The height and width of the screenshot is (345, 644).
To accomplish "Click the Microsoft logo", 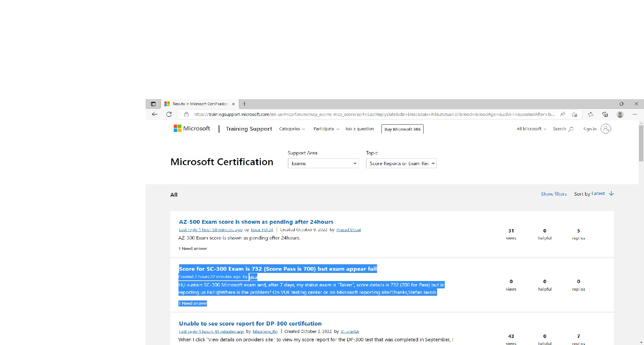I will 192,128.
